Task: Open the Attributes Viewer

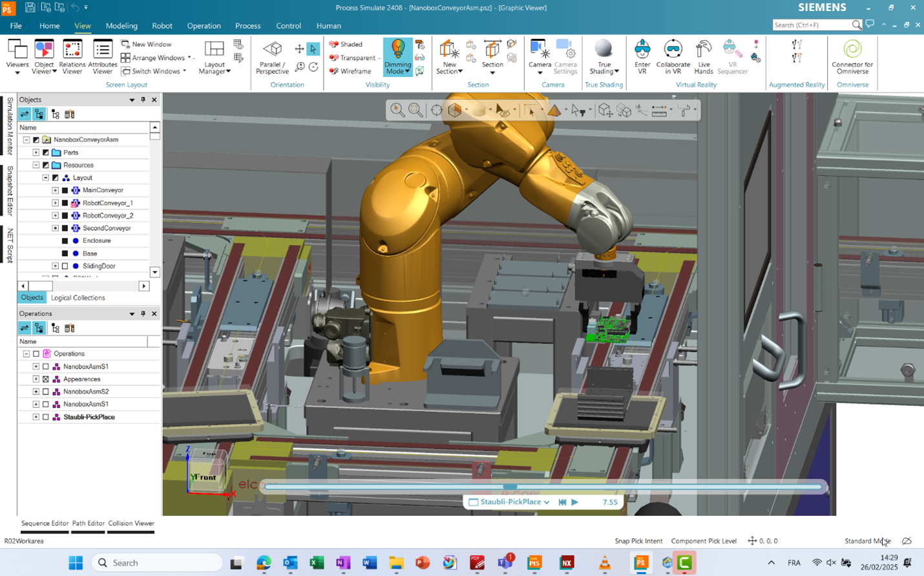Action: 102,56
